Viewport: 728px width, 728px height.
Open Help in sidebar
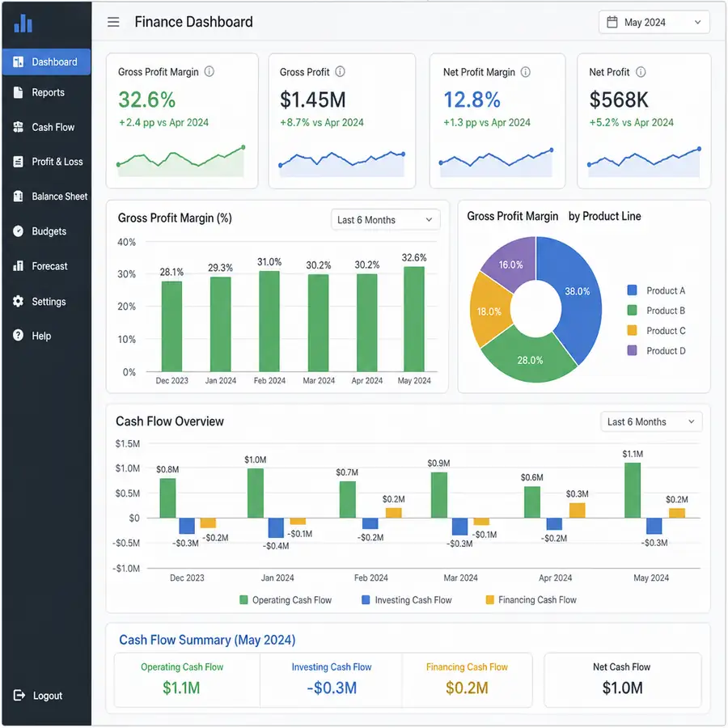pos(46,336)
